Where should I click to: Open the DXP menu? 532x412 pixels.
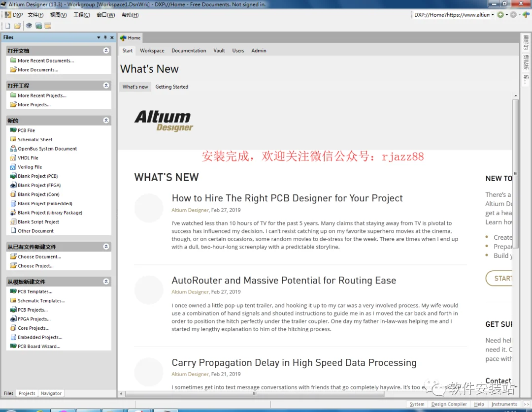click(14, 15)
